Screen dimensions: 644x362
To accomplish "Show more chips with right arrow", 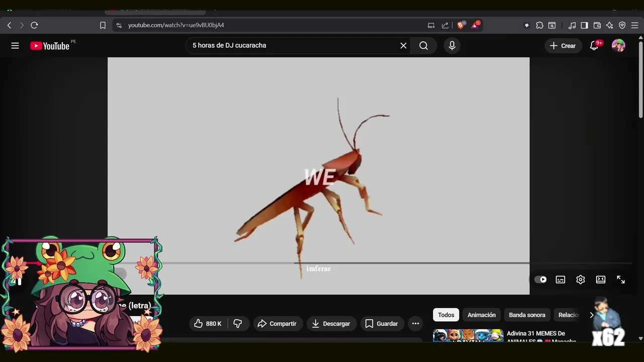I will pyautogui.click(x=592, y=315).
